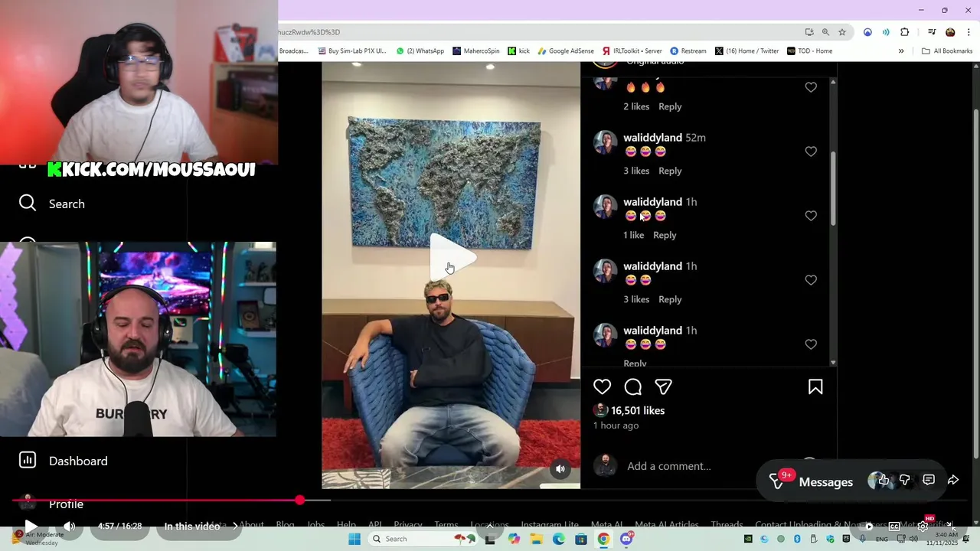Toggle closed captions in YouTube player

(x=894, y=527)
